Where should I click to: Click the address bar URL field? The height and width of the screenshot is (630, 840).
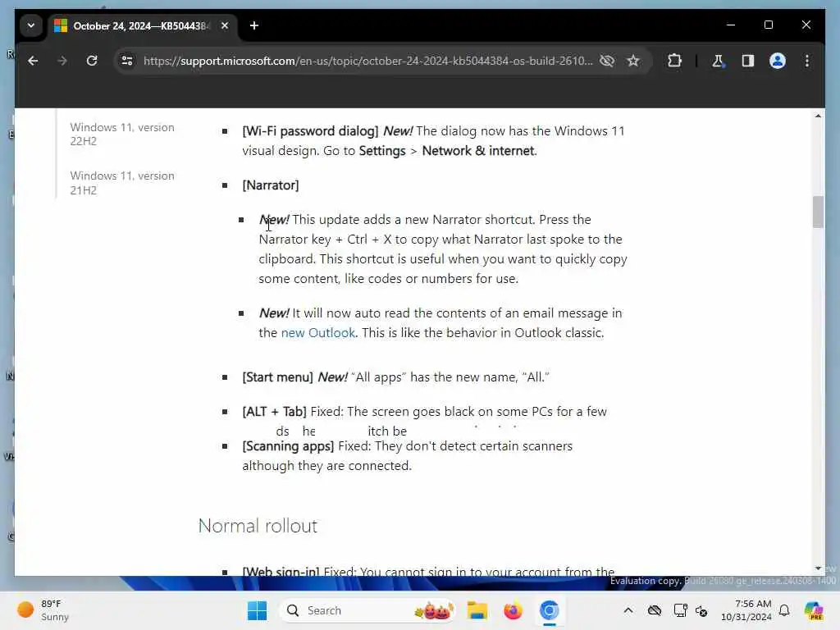coord(368,61)
